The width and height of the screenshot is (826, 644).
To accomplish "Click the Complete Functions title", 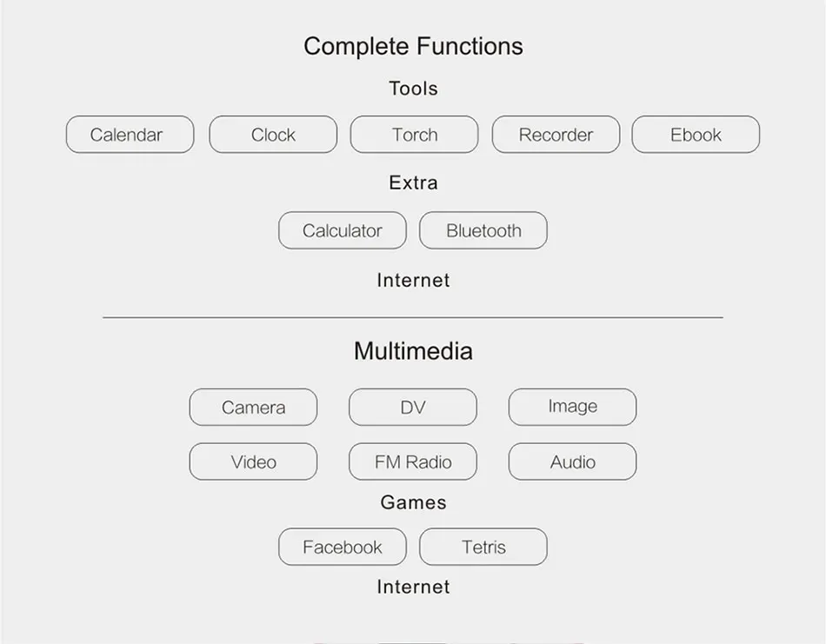I will [x=414, y=46].
